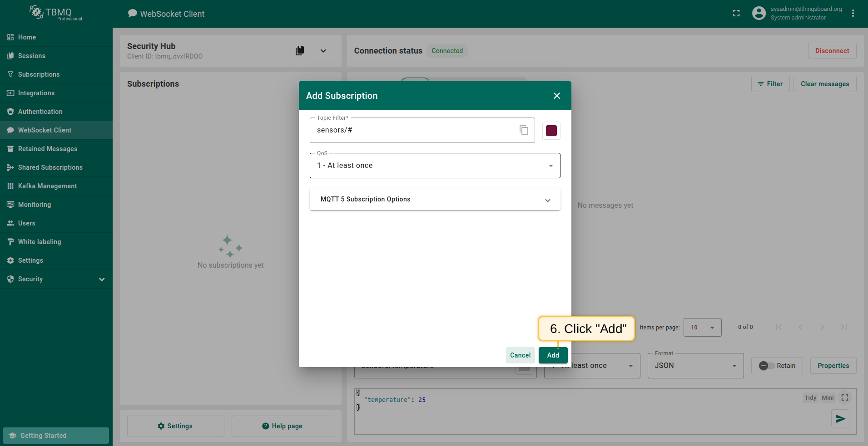Click the TBMQ Professional logo
The height and width of the screenshot is (446, 868).
coord(56,13)
